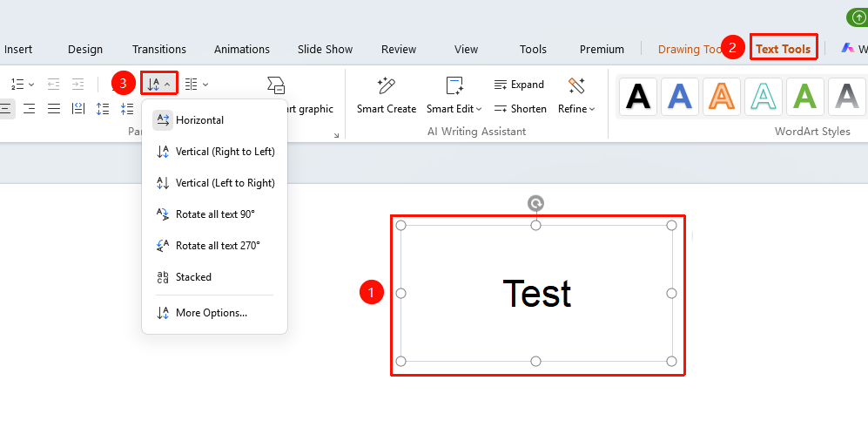This screenshot has width=868, height=421.
Task: Switch to the Design tab
Action: [x=85, y=50]
